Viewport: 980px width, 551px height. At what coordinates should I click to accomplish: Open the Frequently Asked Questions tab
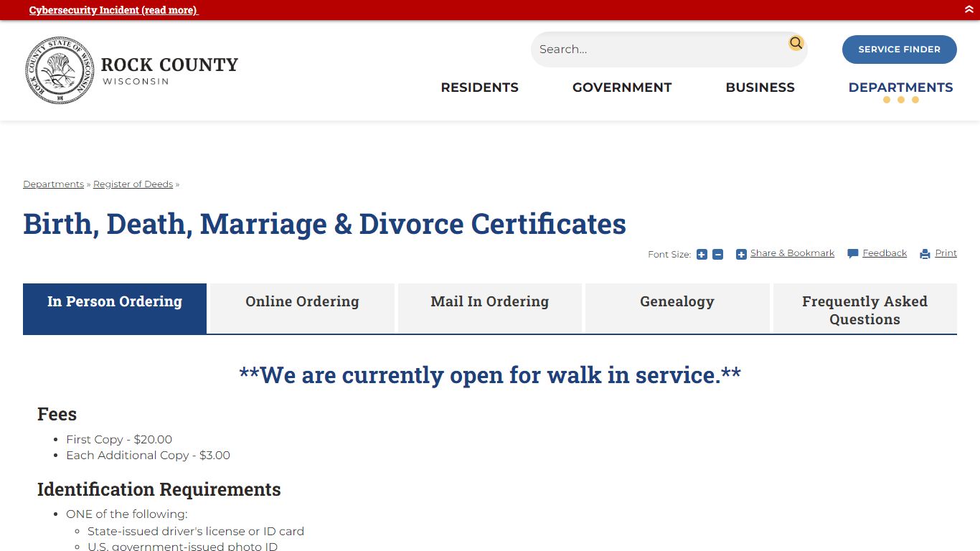pos(865,309)
